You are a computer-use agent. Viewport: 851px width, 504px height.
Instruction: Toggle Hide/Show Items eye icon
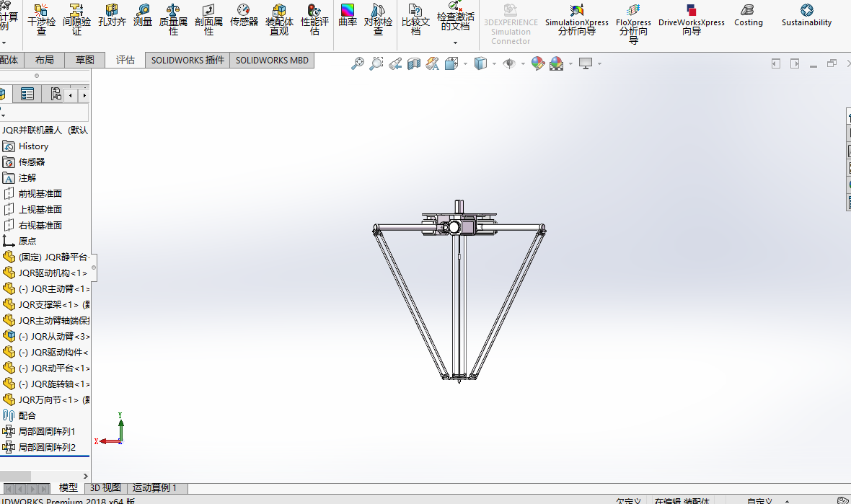[x=509, y=64]
